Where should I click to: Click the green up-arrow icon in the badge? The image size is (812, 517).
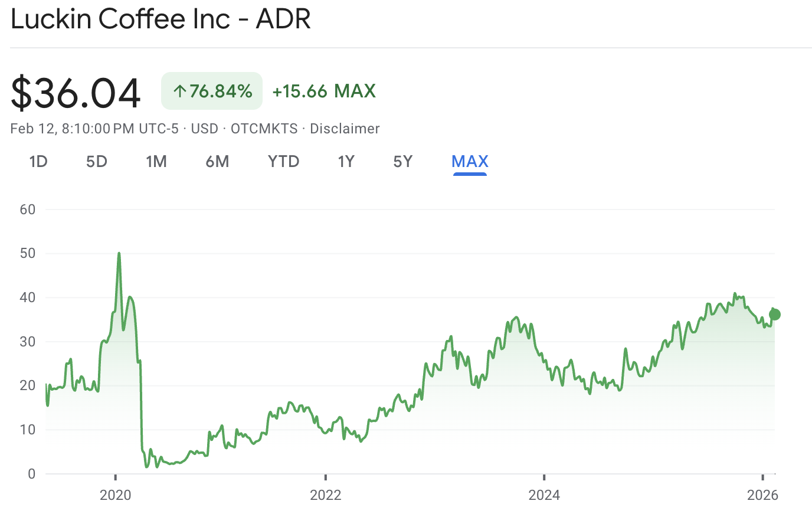(180, 91)
